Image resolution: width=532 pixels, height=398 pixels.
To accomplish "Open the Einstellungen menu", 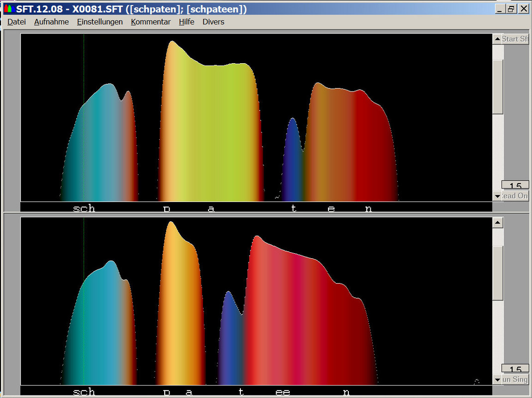I will coord(100,22).
